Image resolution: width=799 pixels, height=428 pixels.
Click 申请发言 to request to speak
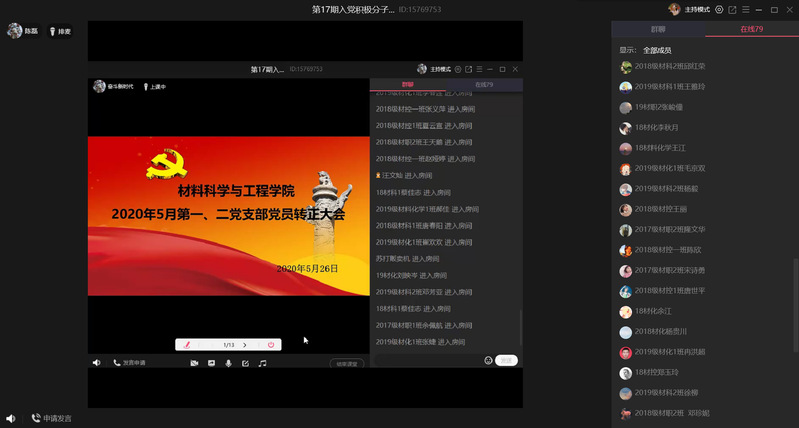(x=50, y=418)
